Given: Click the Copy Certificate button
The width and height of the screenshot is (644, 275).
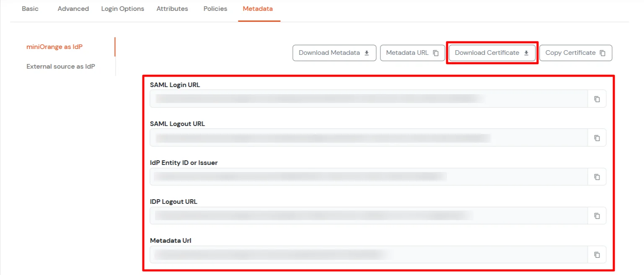Looking at the screenshot, I should pos(575,53).
